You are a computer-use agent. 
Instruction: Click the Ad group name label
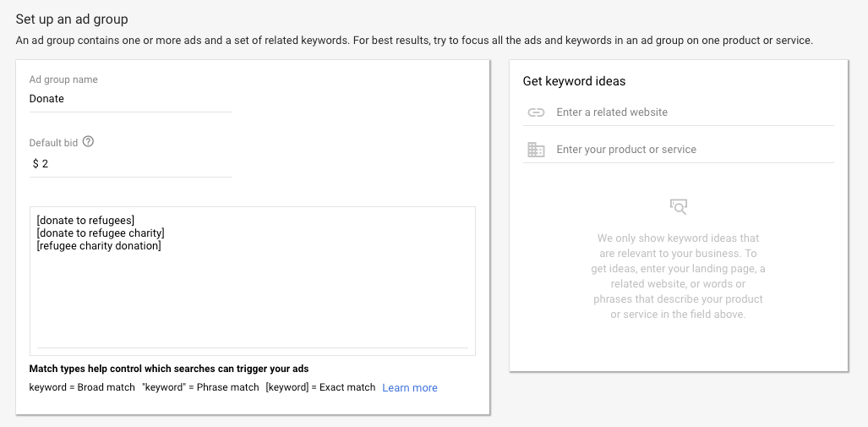click(x=63, y=79)
